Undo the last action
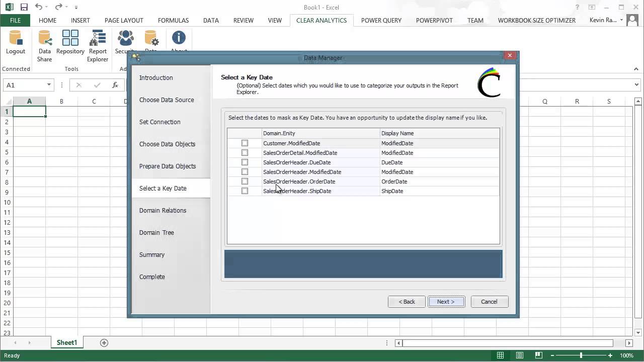644x362 pixels. 39,7
